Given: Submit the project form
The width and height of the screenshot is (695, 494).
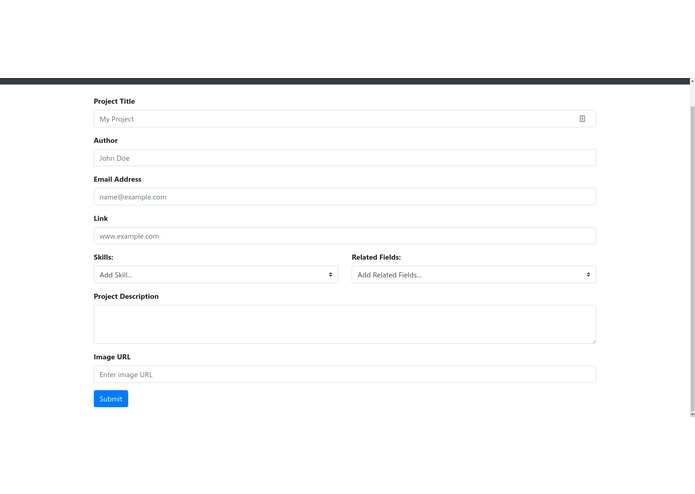Looking at the screenshot, I should [x=111, y=399].
